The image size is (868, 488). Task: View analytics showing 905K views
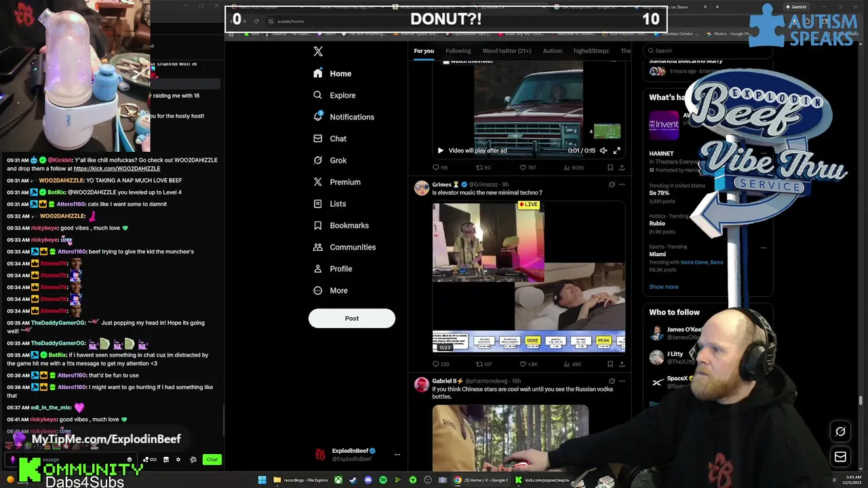(x=573, y=167)
